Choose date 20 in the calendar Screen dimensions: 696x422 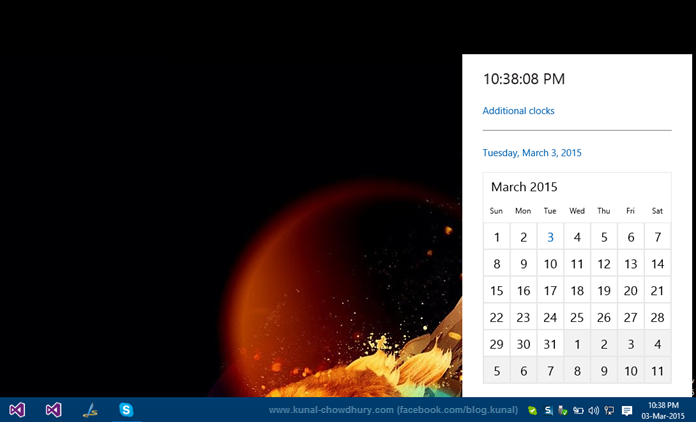tap(631, 291)
